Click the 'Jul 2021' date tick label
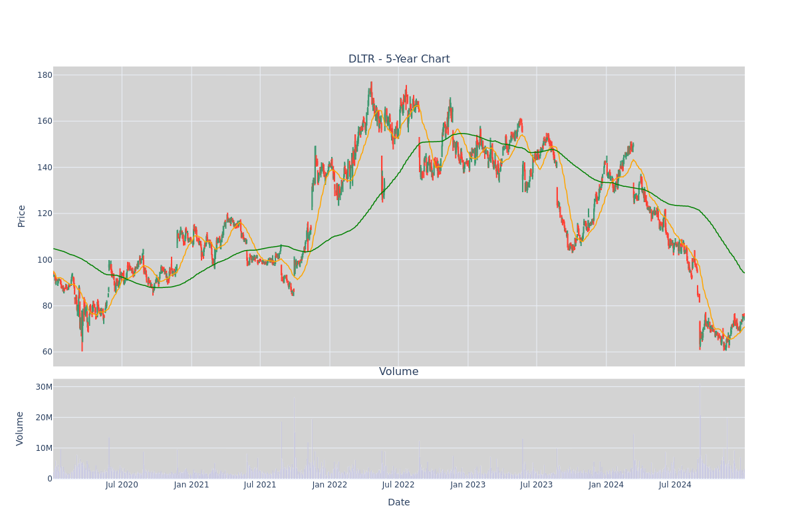This screenshot has width=798, height=532. pyautogui.click(x=260, y=485)
